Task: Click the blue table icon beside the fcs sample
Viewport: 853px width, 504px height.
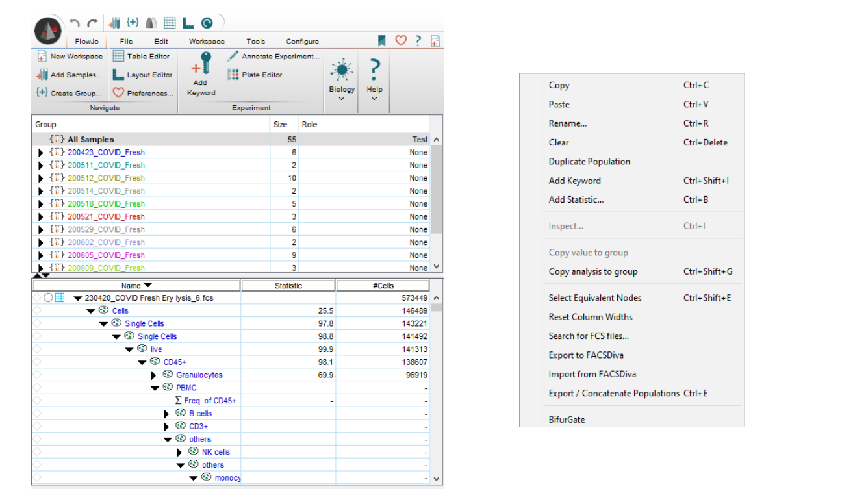Action: [x=59, y=298]
